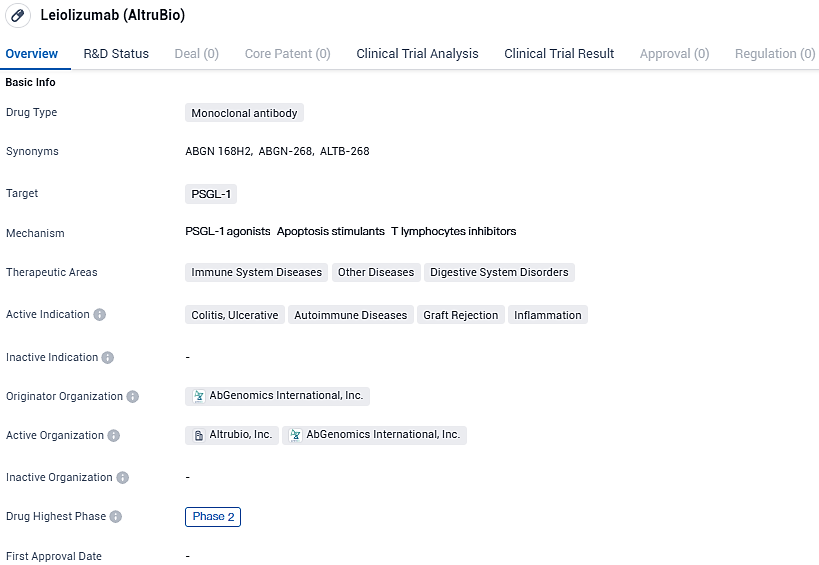Click Altrubio, Inc. in Active Organization
This screenshot has height=565, width=819.
(241, 435)
